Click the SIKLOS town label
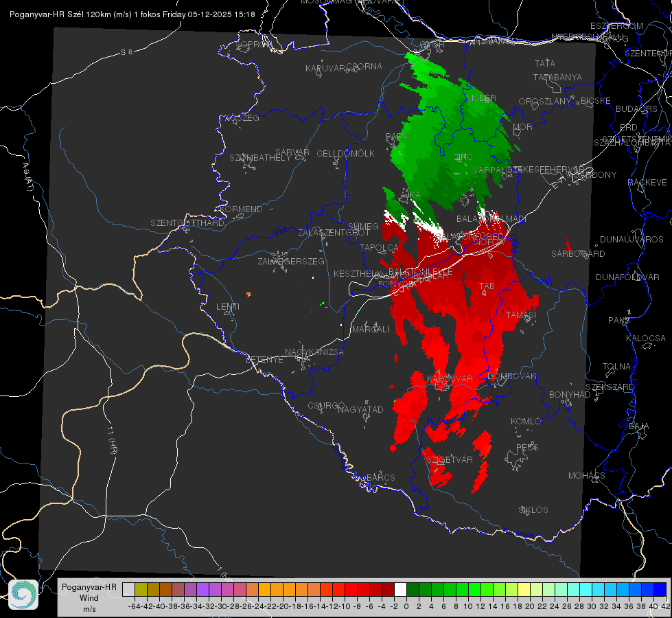 [x=533, y=510]
